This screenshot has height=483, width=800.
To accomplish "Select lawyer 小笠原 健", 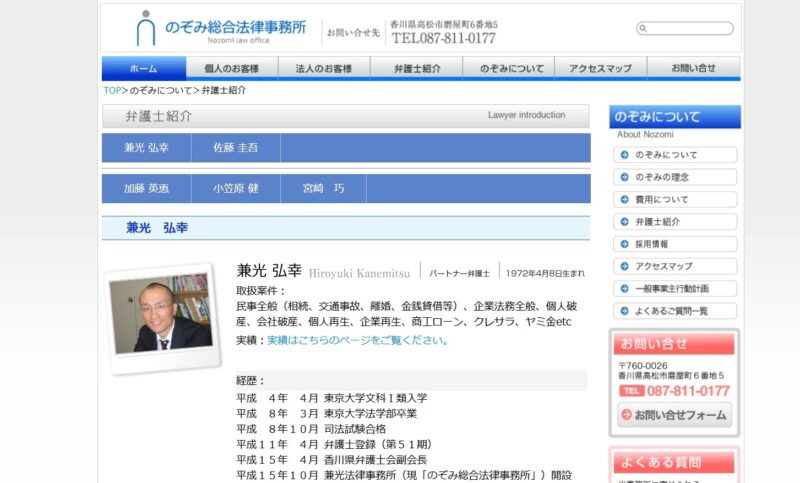I will (x=236, y=189).
